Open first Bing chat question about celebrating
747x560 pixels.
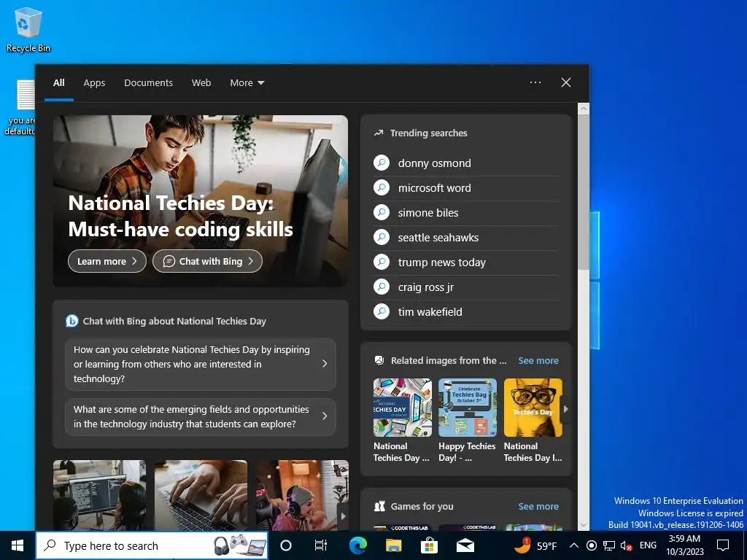coord(200,364)
